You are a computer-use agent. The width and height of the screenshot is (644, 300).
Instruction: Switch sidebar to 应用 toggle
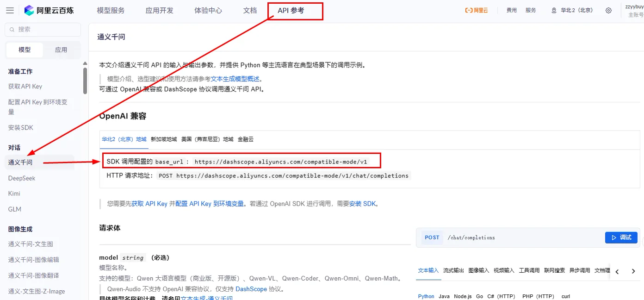61,50
